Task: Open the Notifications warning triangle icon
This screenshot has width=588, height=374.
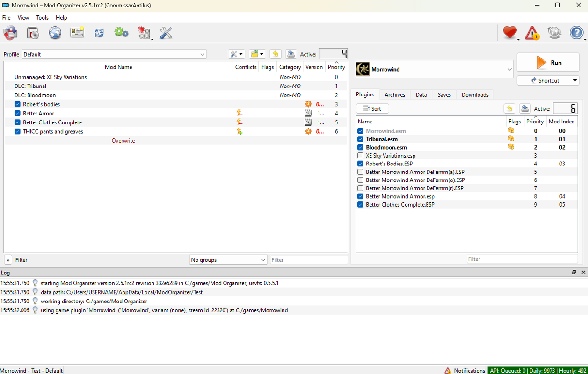Action: pyautogui.click(x=532, y=33)
